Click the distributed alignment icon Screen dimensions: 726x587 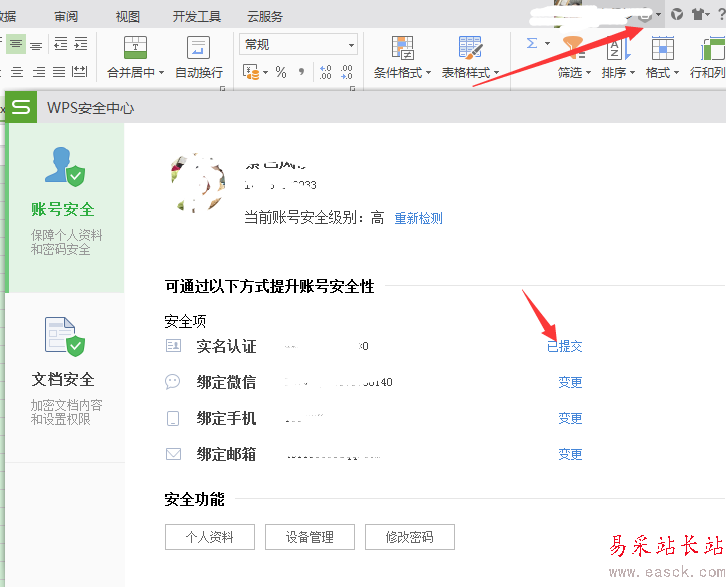79,71
